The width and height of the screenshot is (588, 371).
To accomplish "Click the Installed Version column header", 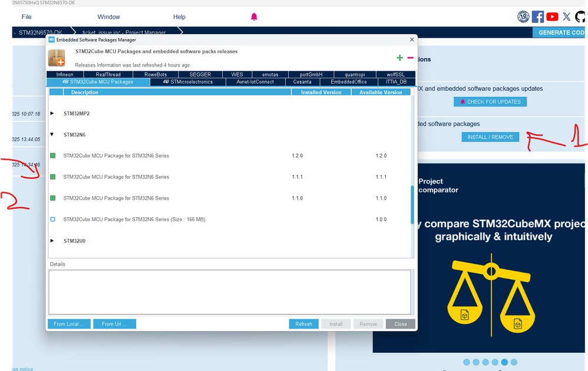I will (321, 92).
